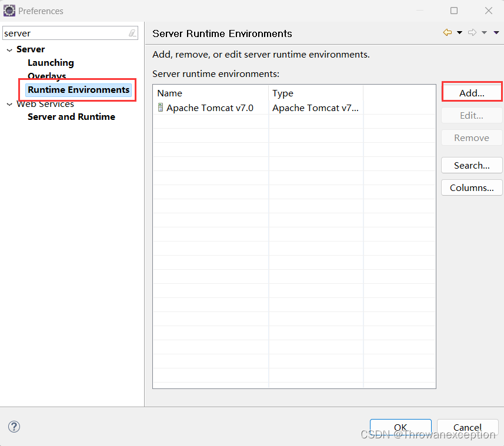Collapse the Server tree node

click(x=9, y=50)
